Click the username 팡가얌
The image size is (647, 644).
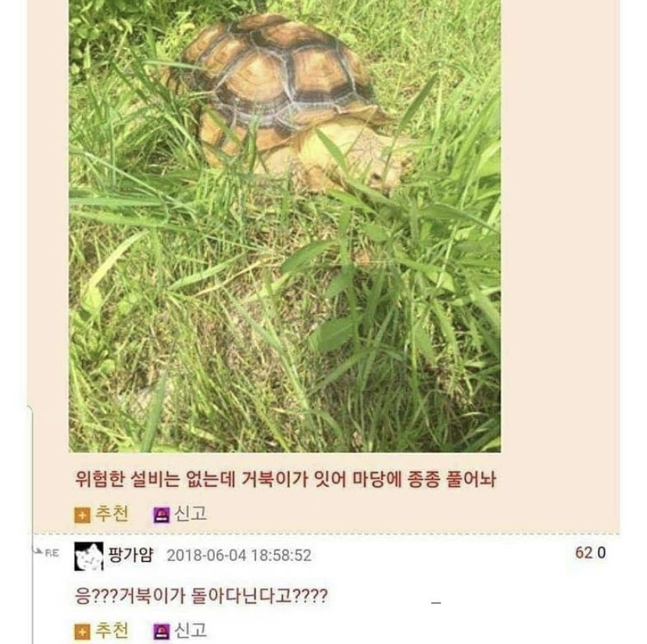[x=130, y=554]
